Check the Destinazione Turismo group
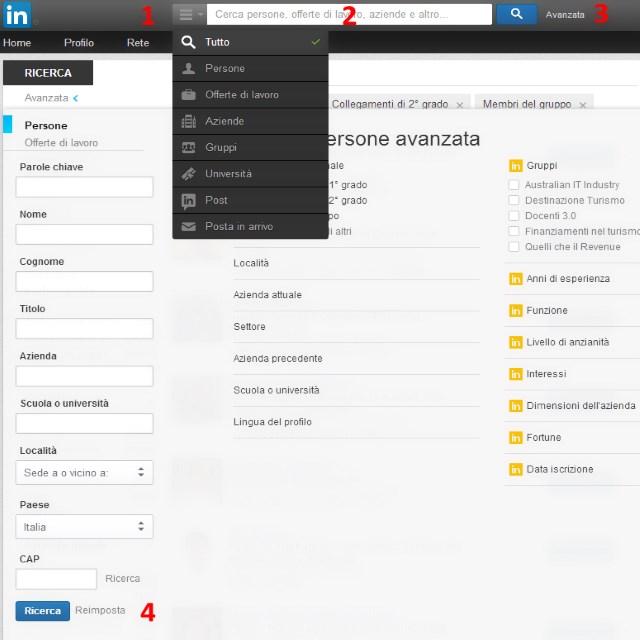 (x=514, y=200)
